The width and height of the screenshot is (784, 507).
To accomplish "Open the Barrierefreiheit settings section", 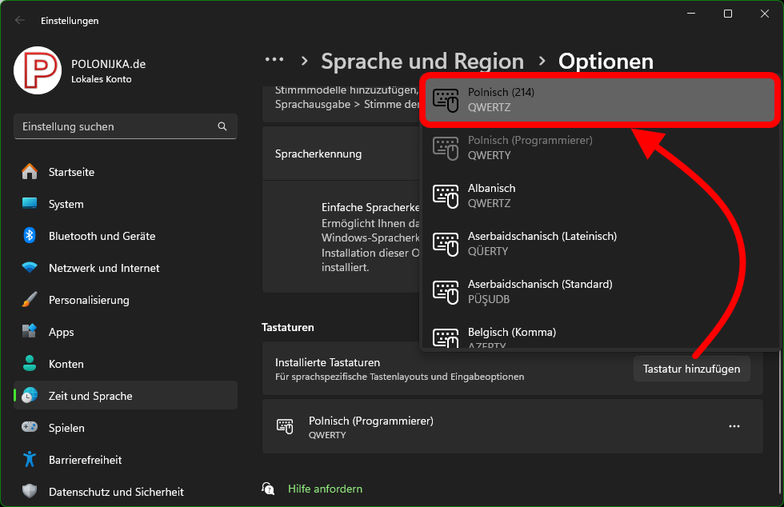I will (x=85, y=460).
